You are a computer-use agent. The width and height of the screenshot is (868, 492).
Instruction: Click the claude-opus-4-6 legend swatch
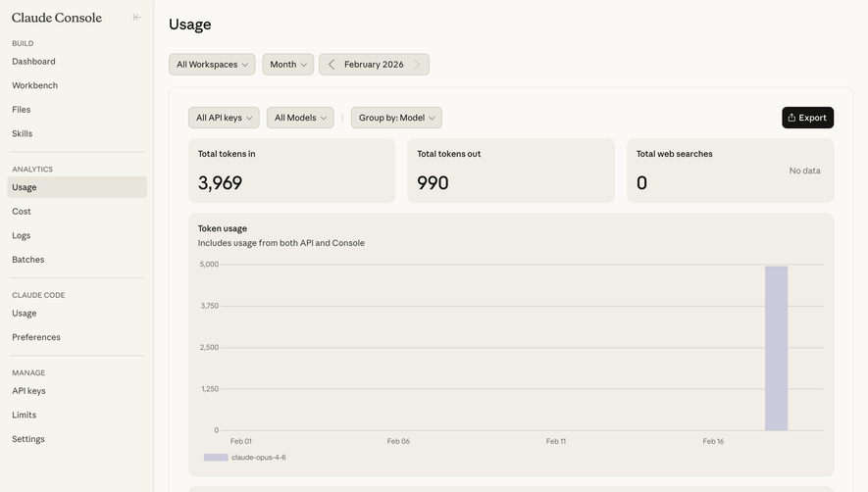(216, 457)
